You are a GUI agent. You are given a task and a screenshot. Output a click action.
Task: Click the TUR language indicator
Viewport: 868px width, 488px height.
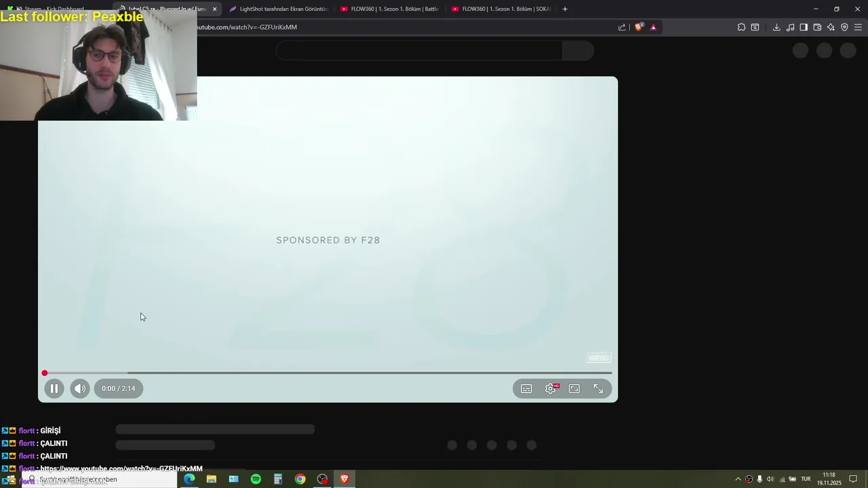pos(806,479)
